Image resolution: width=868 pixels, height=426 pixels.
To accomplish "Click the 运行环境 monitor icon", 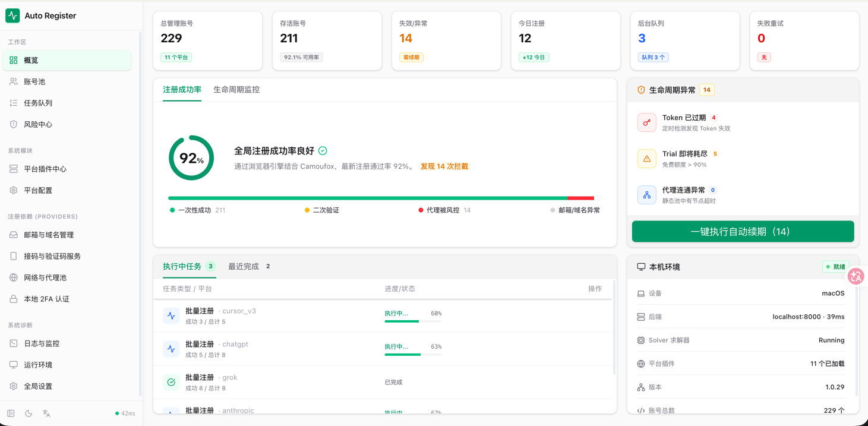I will 14,365.
